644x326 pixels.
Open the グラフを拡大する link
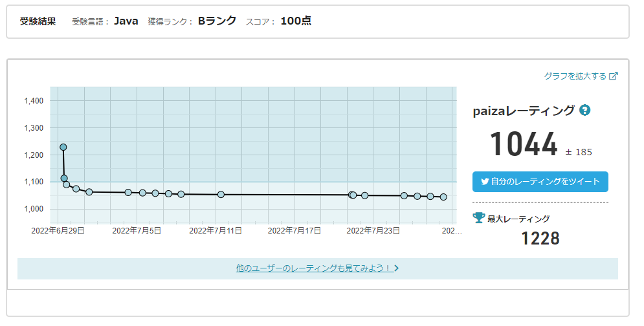[575, 76]
